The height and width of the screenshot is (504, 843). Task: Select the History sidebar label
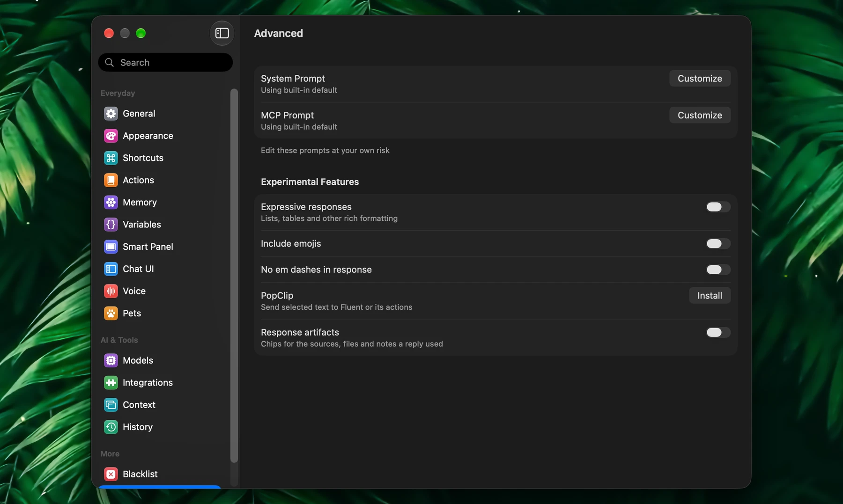(x=138, y=427)
